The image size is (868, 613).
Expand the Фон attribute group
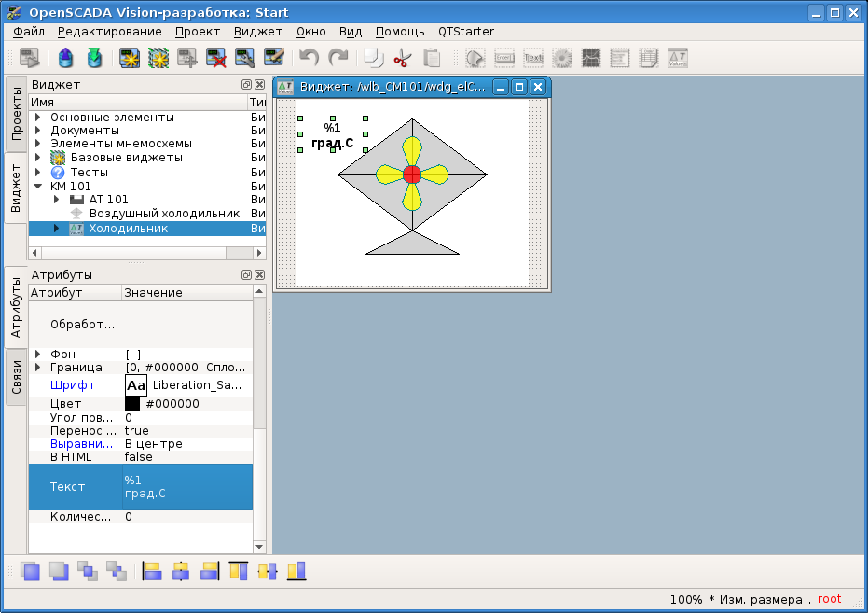(x=38, y=355)
